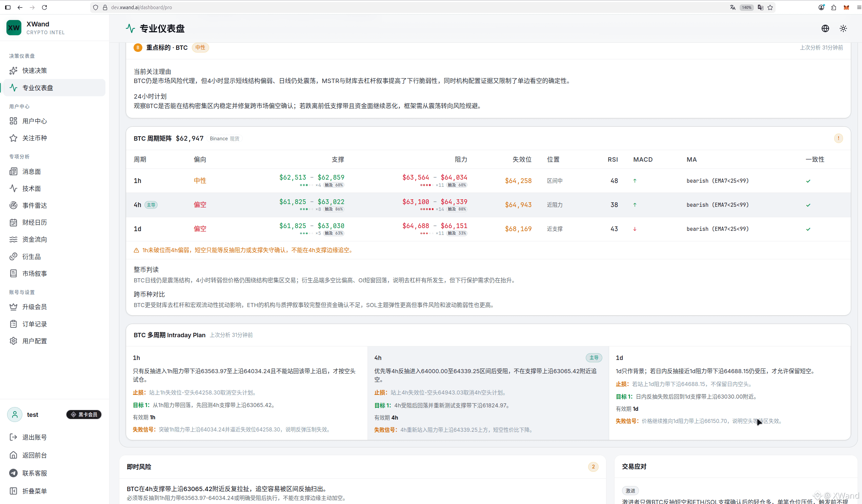Open 用户中心 menu item
This screenshot has width=862, height=504.
pos(54,121)
